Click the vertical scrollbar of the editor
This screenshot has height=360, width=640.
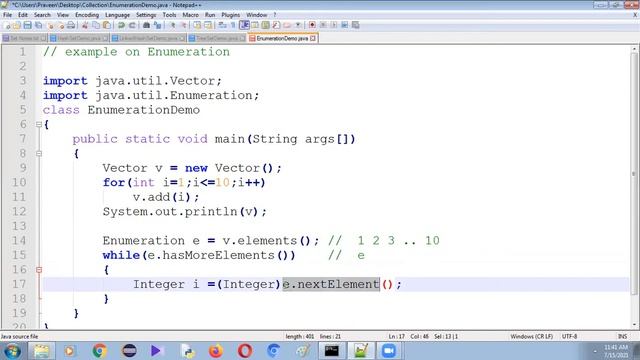(634, 173)
